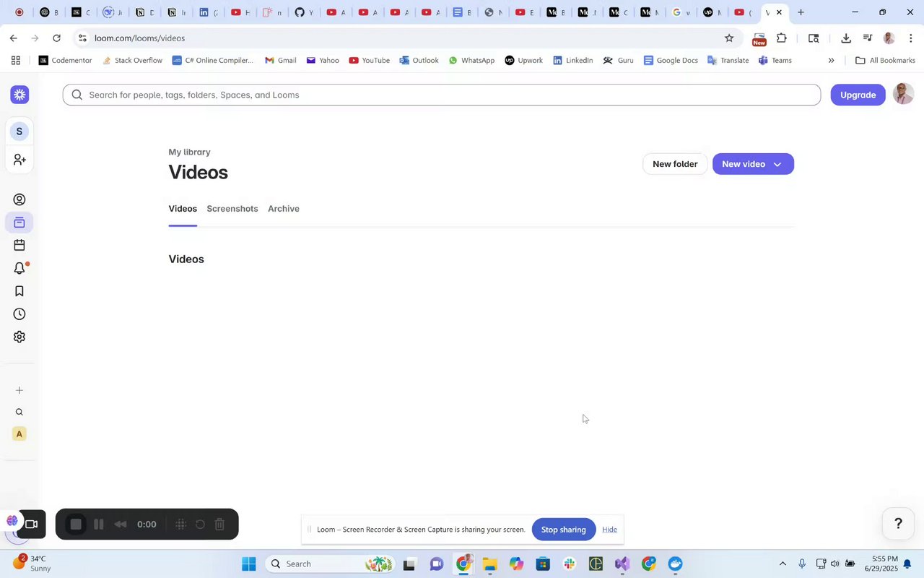Open the bookmarks icon in the sidebar
The width and height of the screenshot is (924, 578).
coord(19,291)
